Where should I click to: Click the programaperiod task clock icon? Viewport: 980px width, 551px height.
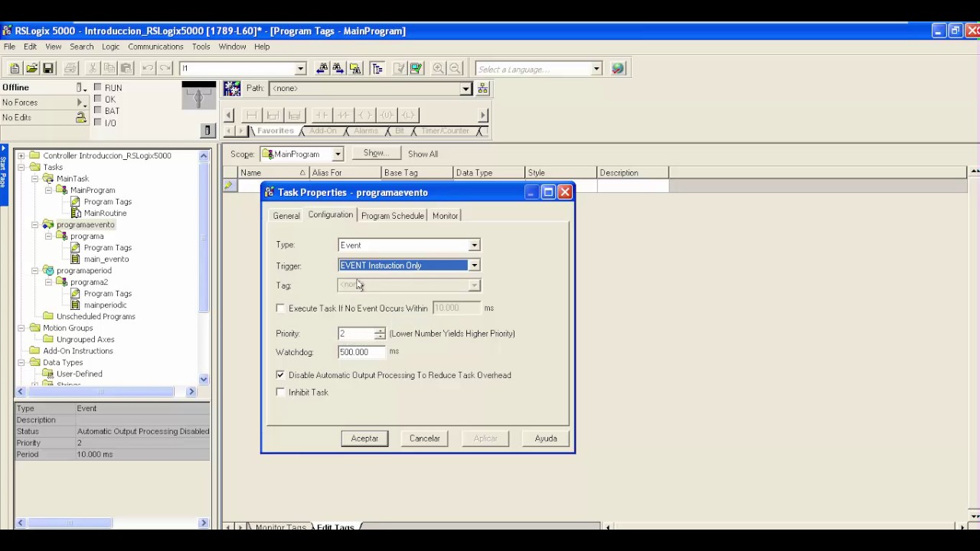point(48,270)
